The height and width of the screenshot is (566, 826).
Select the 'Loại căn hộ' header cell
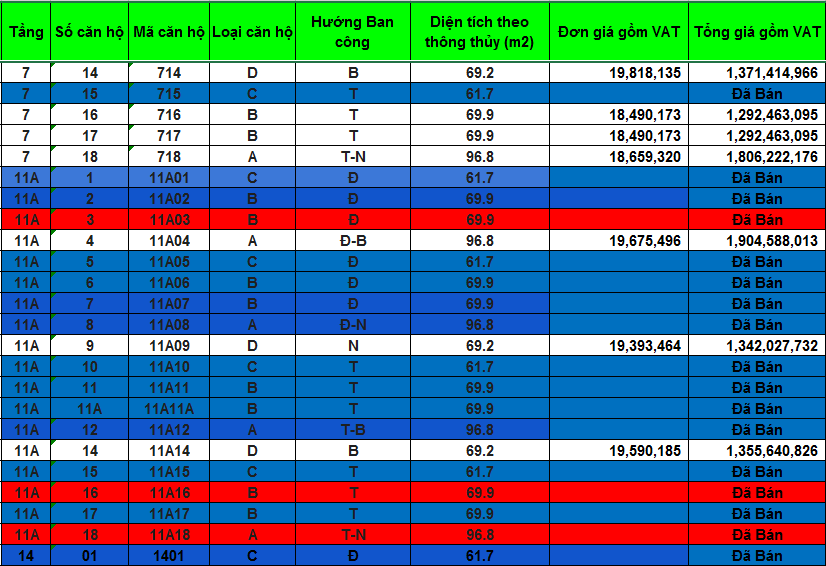click(x=252, y=32)
